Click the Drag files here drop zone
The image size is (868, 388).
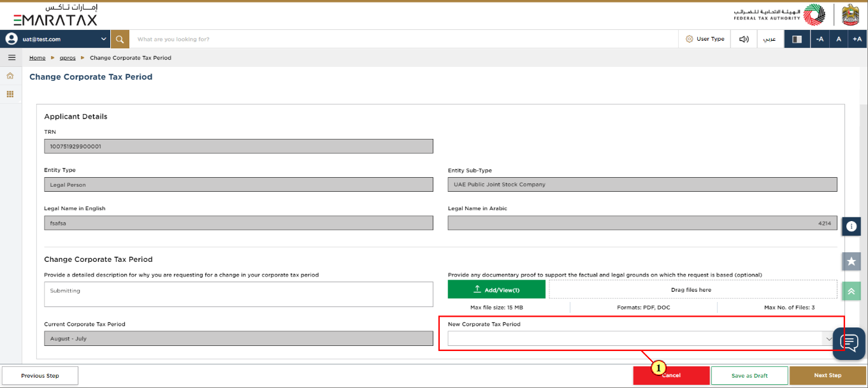tap(691, 289)
